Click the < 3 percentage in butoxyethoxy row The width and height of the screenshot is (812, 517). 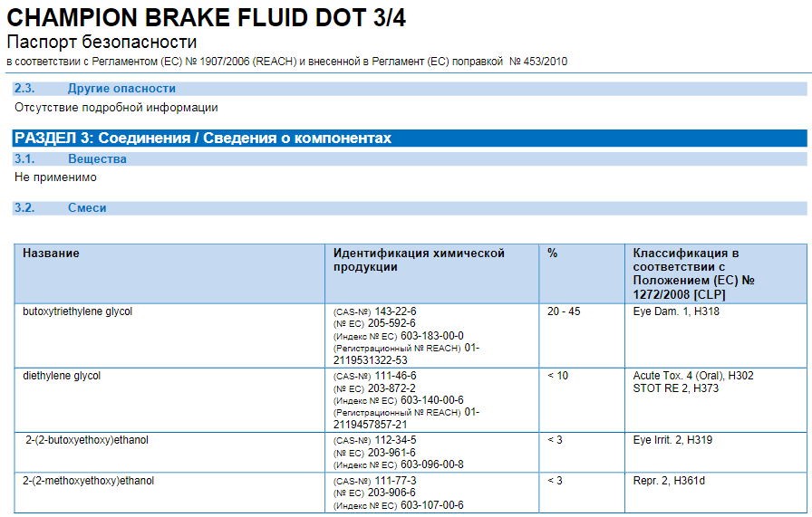(x=555, y=440)
